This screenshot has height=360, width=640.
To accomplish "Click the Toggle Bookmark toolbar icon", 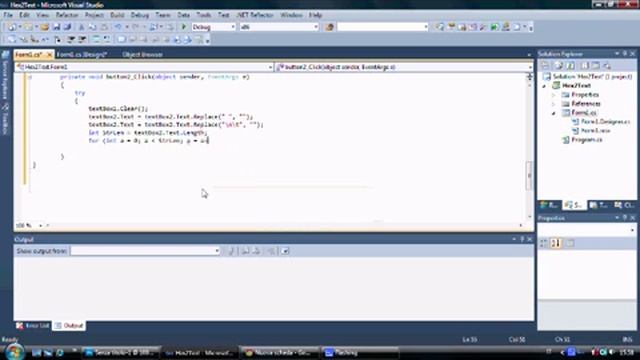I will [x=121, y=40].
